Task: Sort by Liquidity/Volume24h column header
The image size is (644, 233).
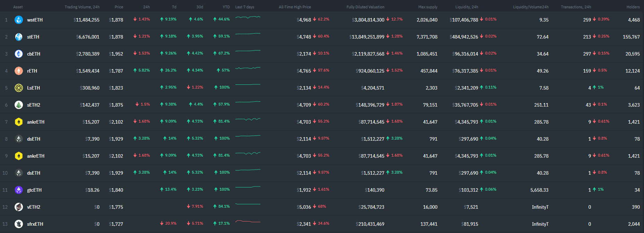Action: [531, 7]
